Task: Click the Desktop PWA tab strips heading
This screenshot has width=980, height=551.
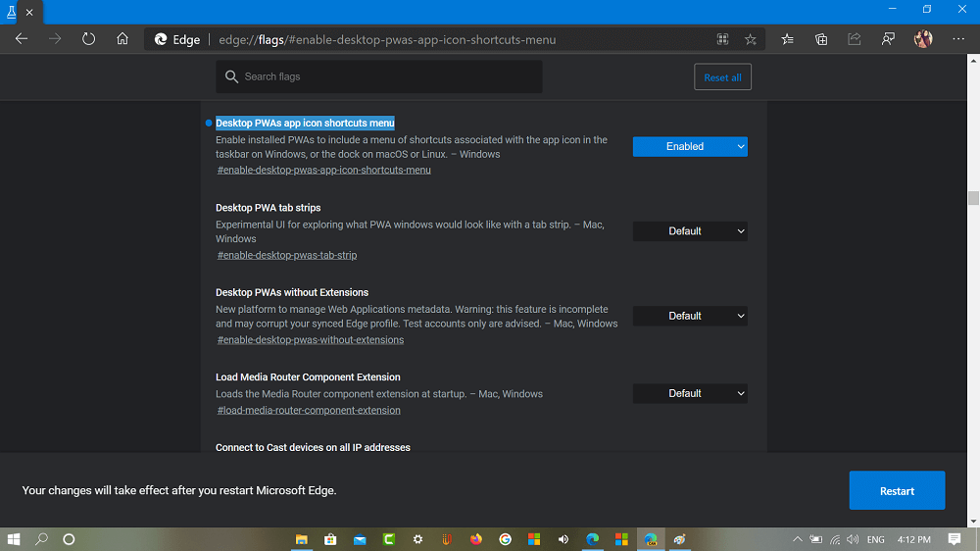Action: pos(269,208)
